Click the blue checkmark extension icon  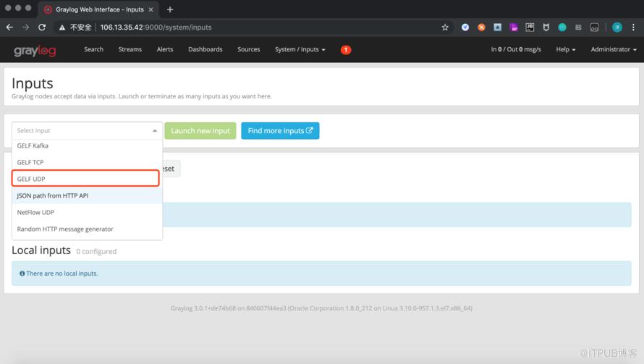(x=465, y=27)
